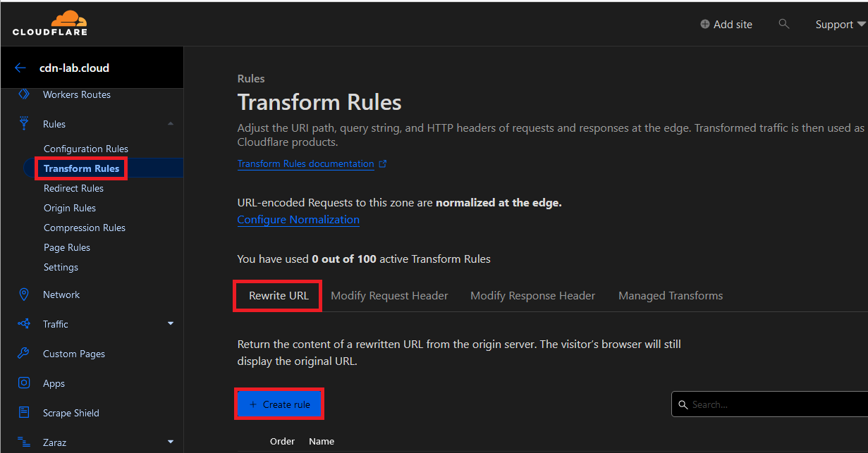Viewport: 868px width, 453px height.
Task: Click the Configure Normalization link
Action: 298,220
